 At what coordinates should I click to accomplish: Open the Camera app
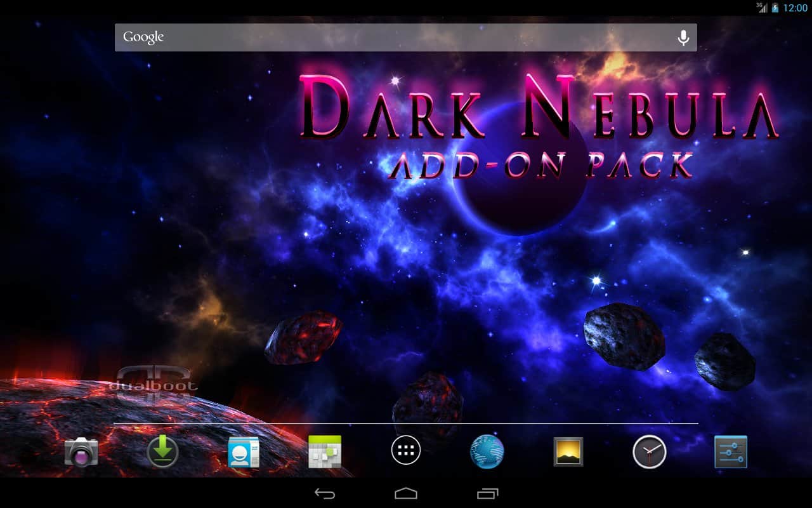[81, 452]
